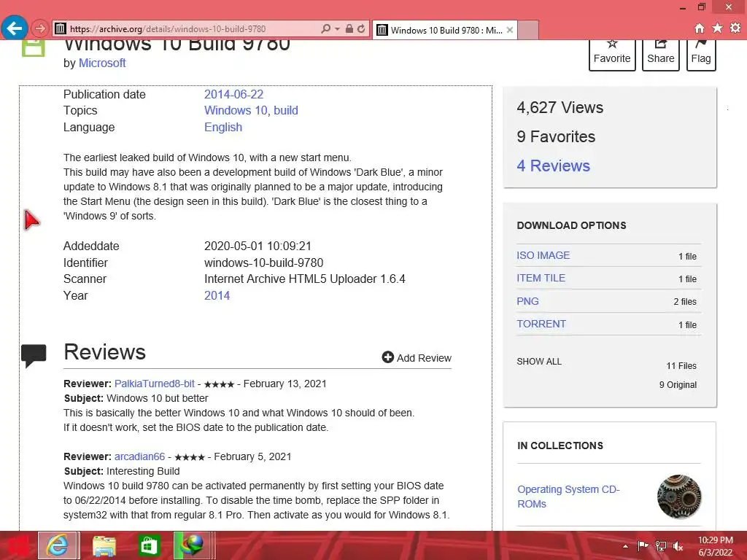747x560 pixels.
Task: Open the browser Tools gear icon
Action: click(735, 28)
